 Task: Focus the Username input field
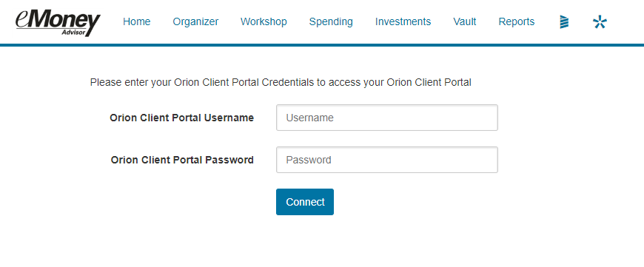[387, 118]
